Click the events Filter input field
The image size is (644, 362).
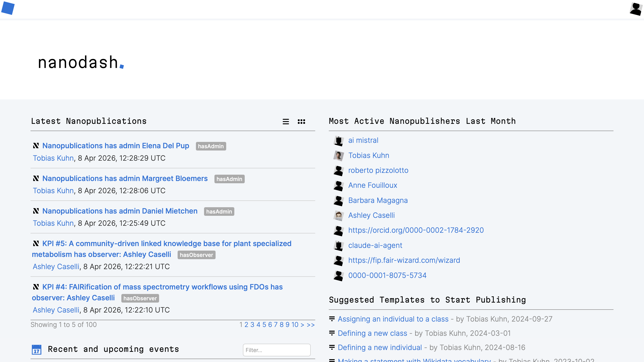[277, 350]
